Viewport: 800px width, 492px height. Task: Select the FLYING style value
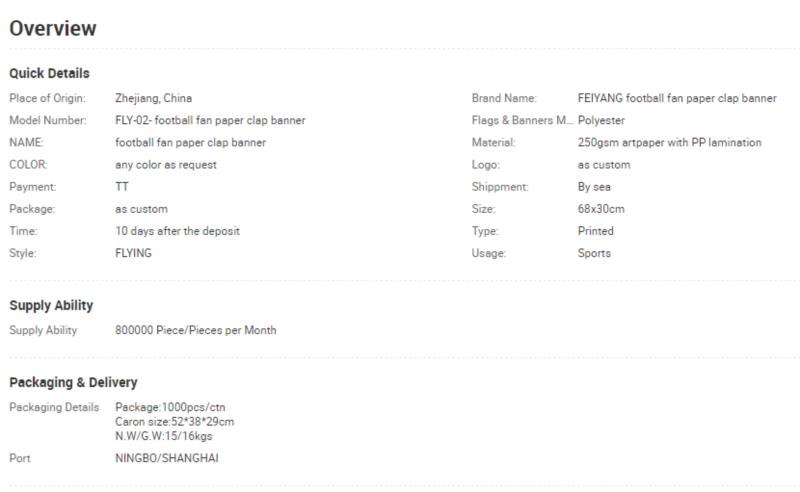[133, 253]
